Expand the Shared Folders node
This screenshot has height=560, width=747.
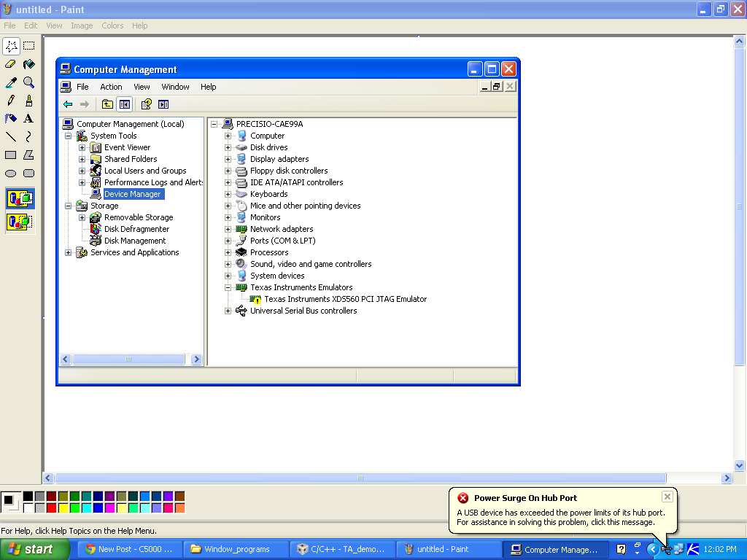pyautogui.click(x=82, y=159)
